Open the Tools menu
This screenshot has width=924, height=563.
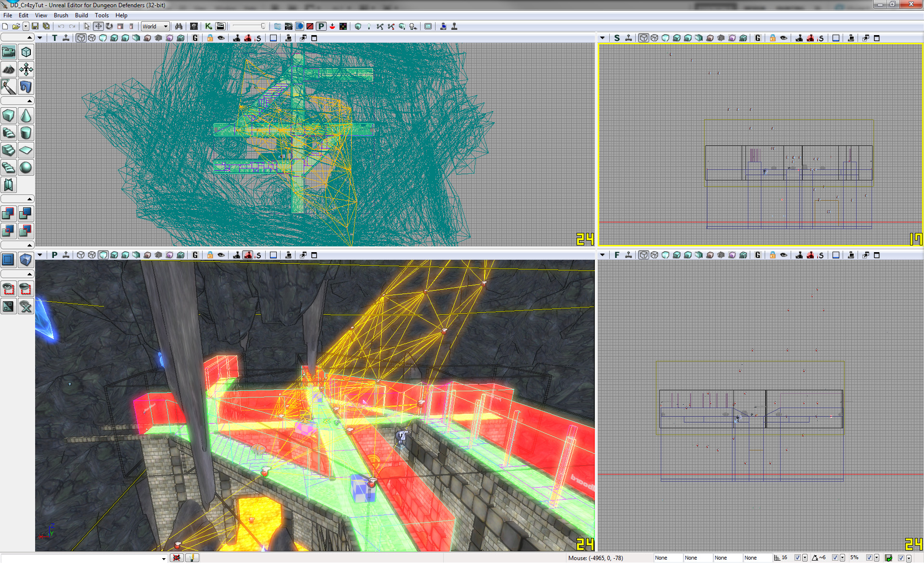[102, 15]
